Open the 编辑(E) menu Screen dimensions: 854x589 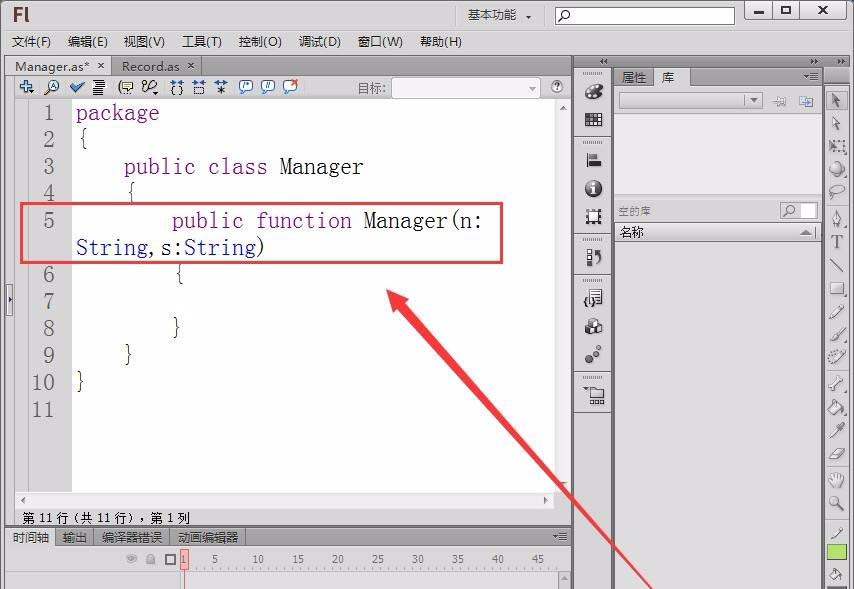click(x=88, y=42)
